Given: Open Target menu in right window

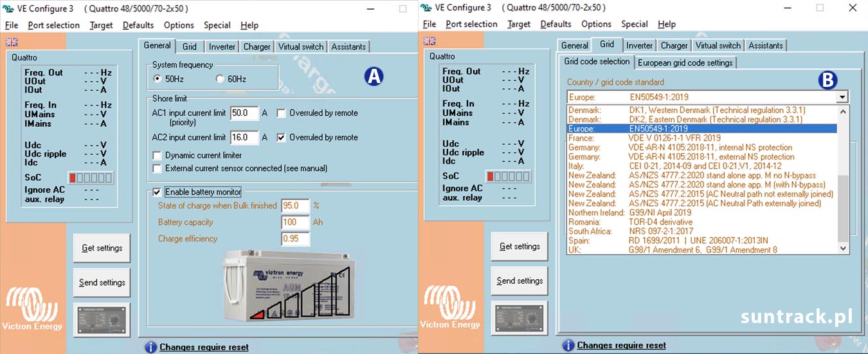Looking at the screenshot, I should [x=519, y=24].
